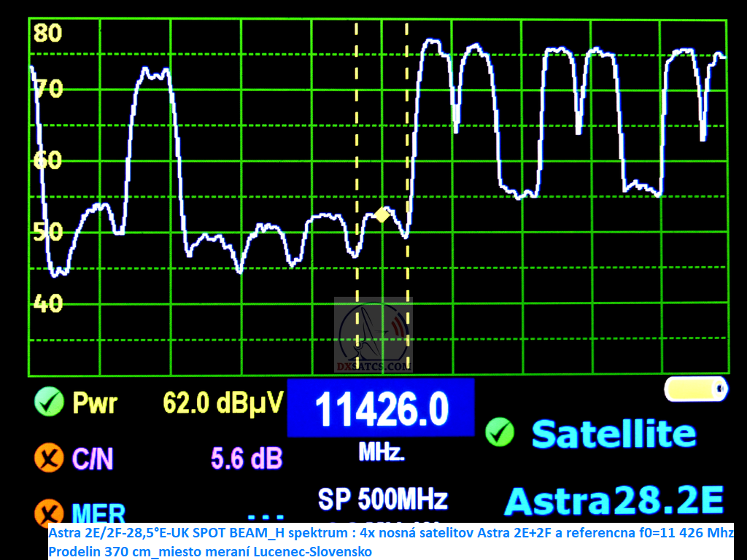
Task: Select the 11426.0 frequency field
Action: (381, 408)
